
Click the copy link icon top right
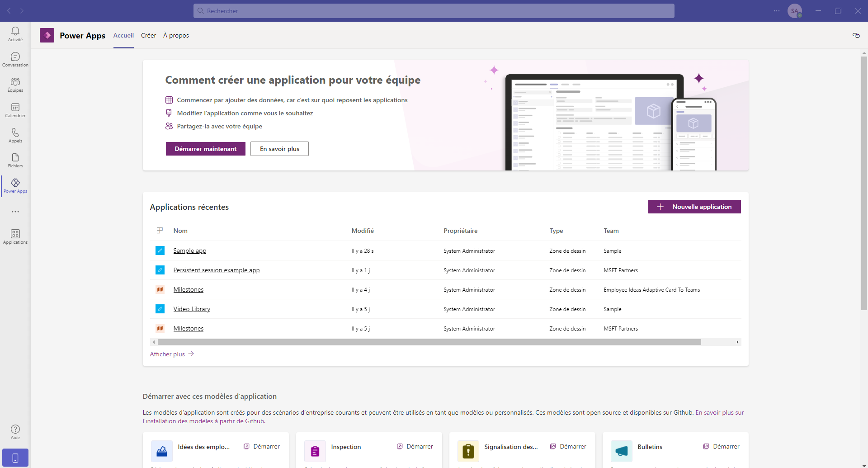click(856, 35)
